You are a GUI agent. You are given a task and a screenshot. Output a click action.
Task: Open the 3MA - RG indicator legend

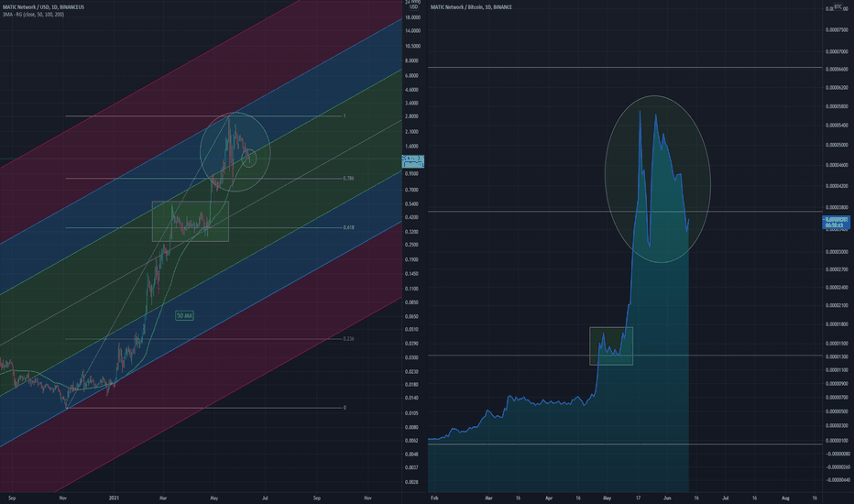(33, 14)
